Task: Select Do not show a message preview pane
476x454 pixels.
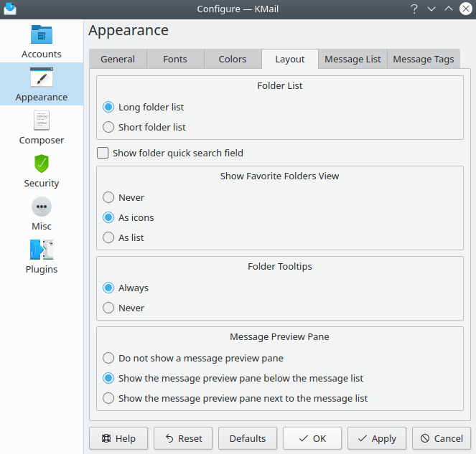Action: pyautogui.click(x=108, y=358)
